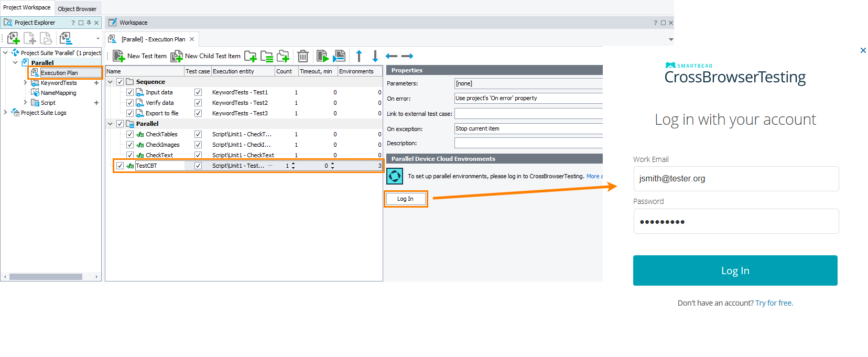Move test item up with up arrow
The image size is (868, 357).
coord(359,56)
